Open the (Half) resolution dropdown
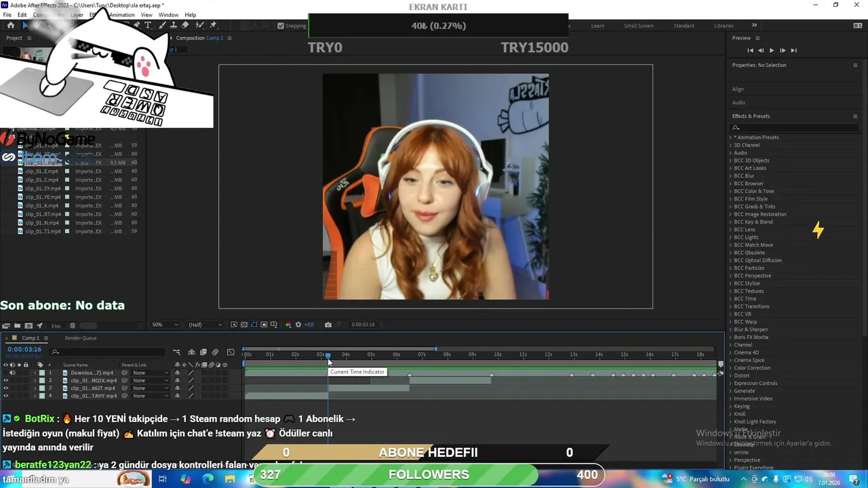Viewport: 868px width, 488px height. click(x=205, y=325)
